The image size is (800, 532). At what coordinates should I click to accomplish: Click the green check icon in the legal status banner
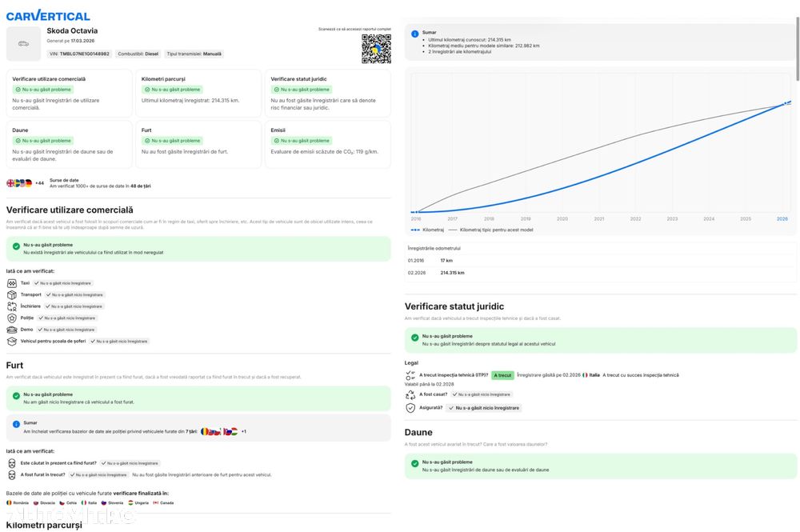(x=414, y=337)
